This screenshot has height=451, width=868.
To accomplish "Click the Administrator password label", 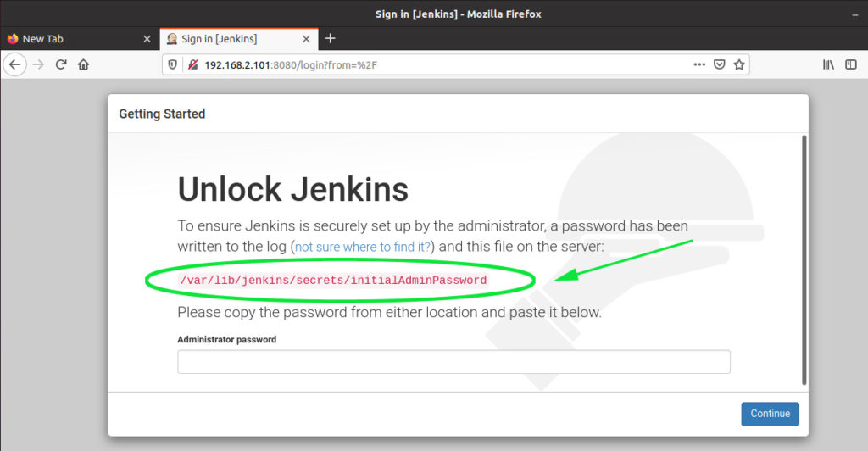I will [227, 340].
